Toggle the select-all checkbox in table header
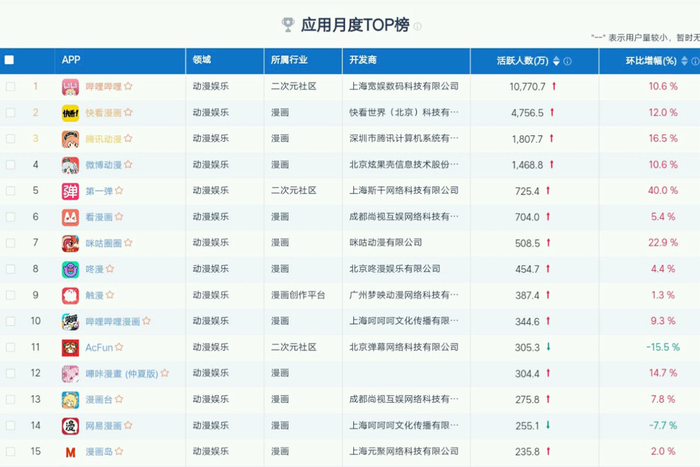This screenshot has width=700, height=467. [x=9, y=60]
